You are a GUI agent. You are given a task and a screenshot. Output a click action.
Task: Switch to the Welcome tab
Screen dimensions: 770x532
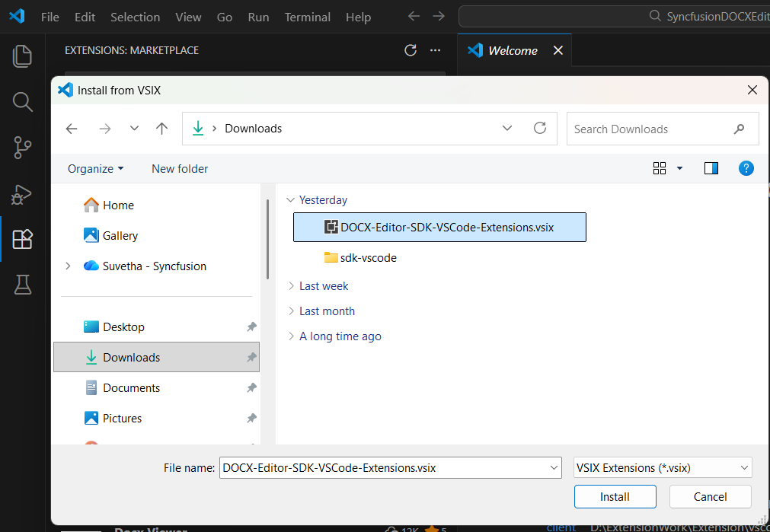tap(513, 50)
